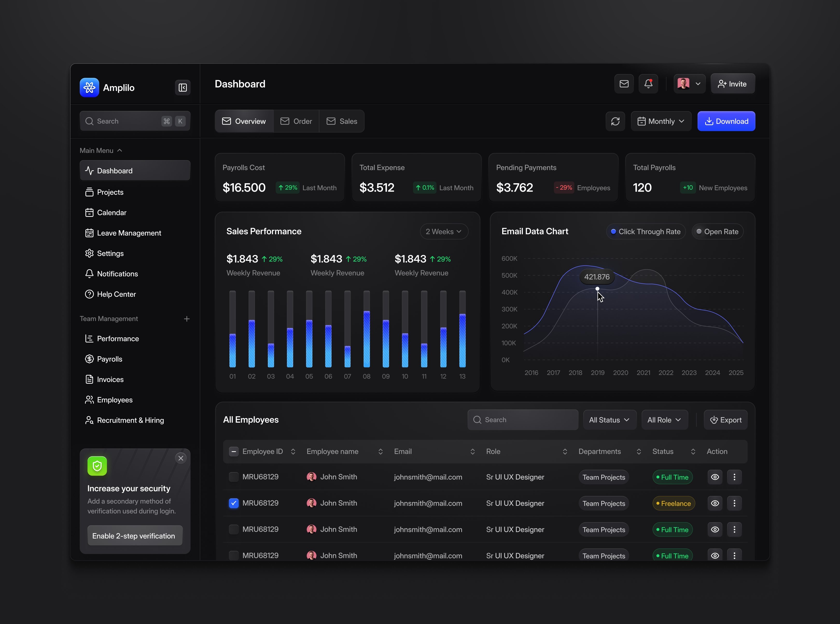Sort table by Employee ID arrows
This screenshot has height=624, width=840.
[293, 452]
